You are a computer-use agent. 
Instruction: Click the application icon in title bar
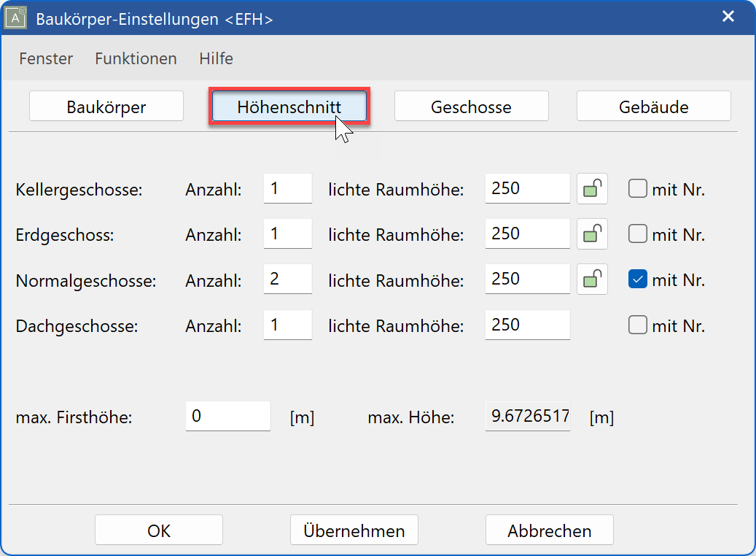(16, 18)
